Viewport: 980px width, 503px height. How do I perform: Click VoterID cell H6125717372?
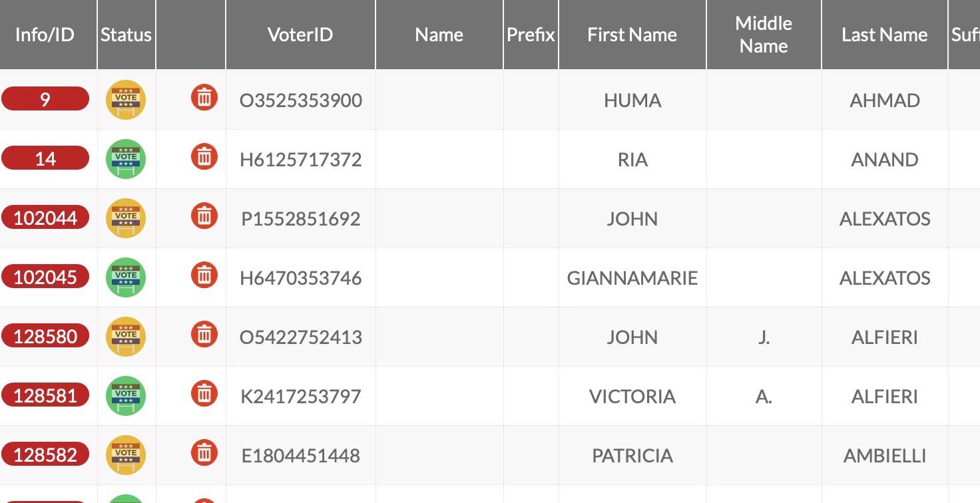point(301,160)
